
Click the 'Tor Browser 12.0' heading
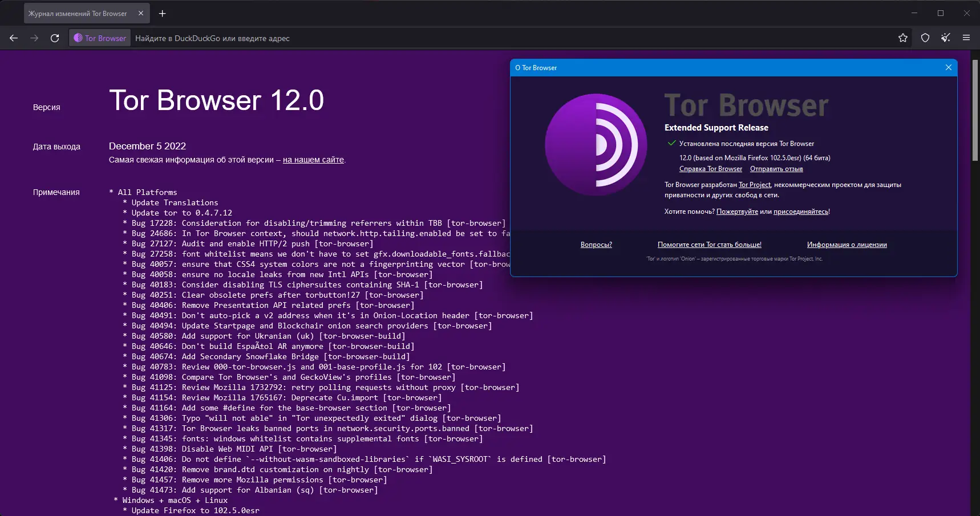tap(216, 100)
